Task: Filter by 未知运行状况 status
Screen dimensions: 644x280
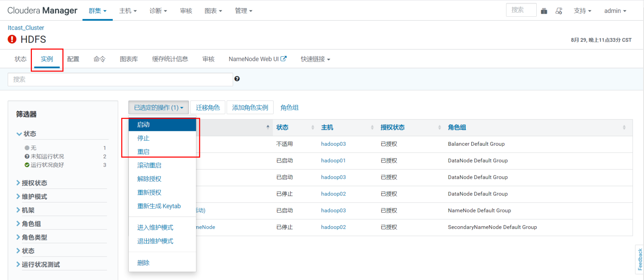Action: 47,157
